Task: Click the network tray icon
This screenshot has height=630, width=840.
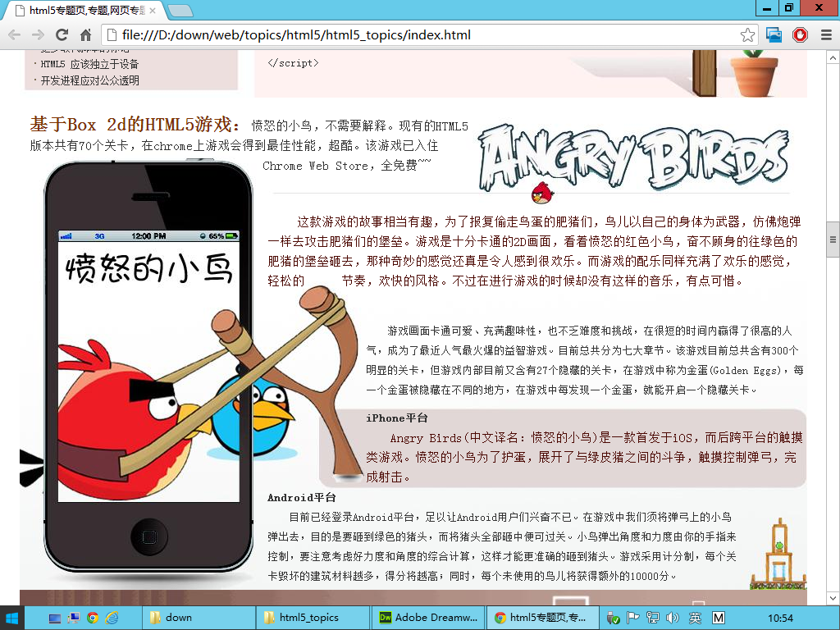Action: coord(652,619)
